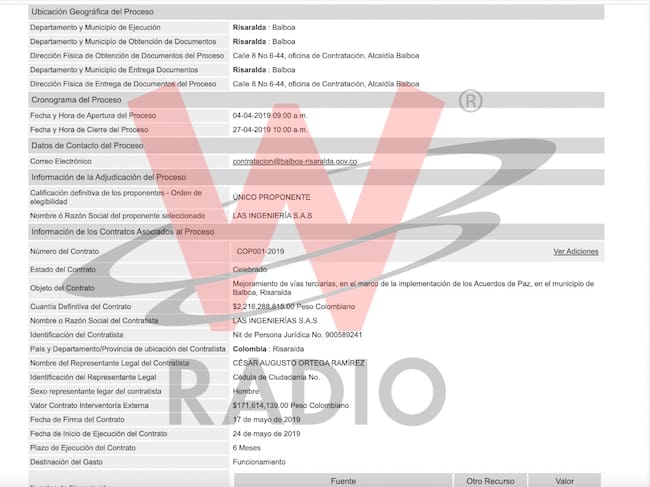Select the Ubicación Geográfica del Proceso header
The height and width of the screenshot is (487, 650).
pos(92,12)
